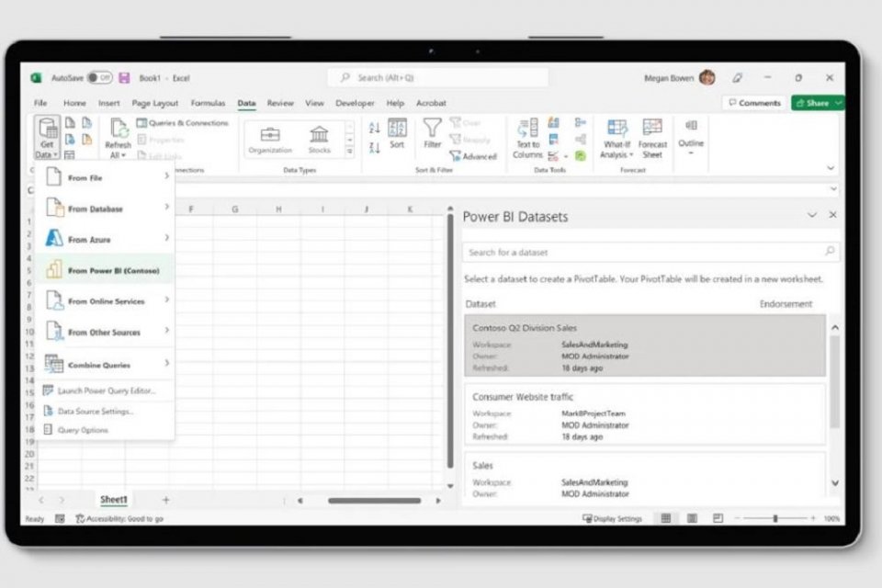Open the Sort dialog
The height and width of the screenshot is (588, 882).
click(x=397, y=133)
